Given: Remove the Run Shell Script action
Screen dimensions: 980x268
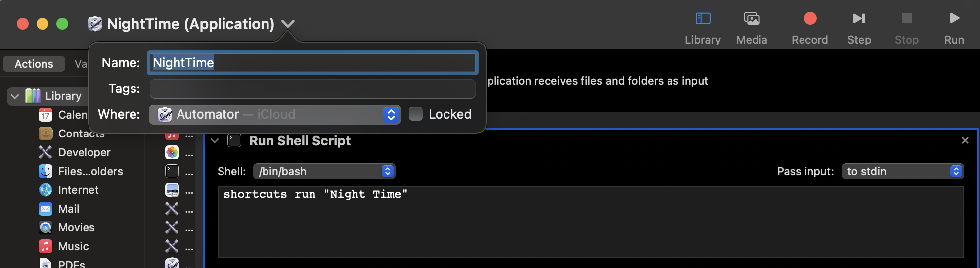Looking at the screenshot, I should click(x=965, y=140).
